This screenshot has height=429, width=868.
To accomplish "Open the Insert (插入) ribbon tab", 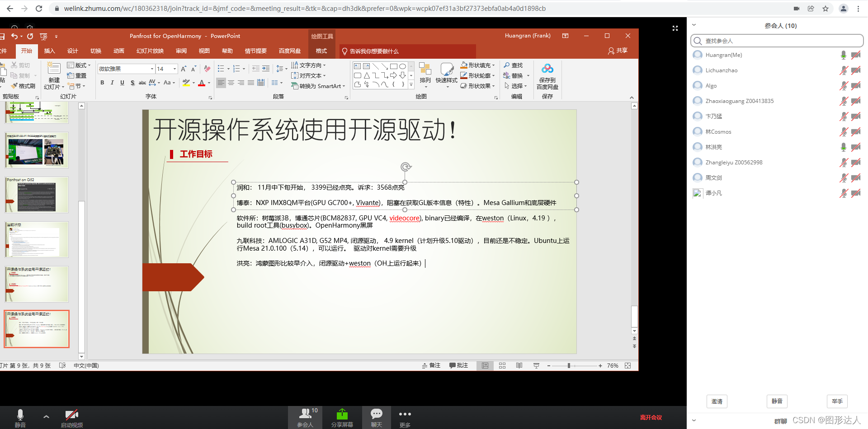I will tap(50, 51).
